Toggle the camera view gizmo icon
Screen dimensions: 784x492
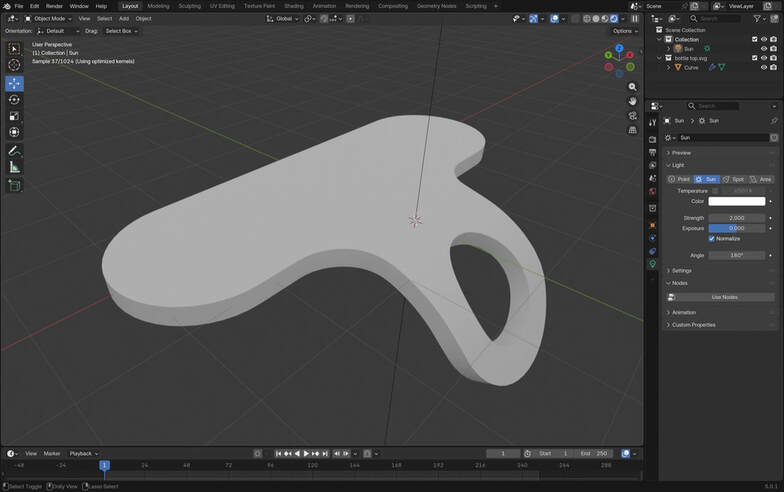[632, 115]
